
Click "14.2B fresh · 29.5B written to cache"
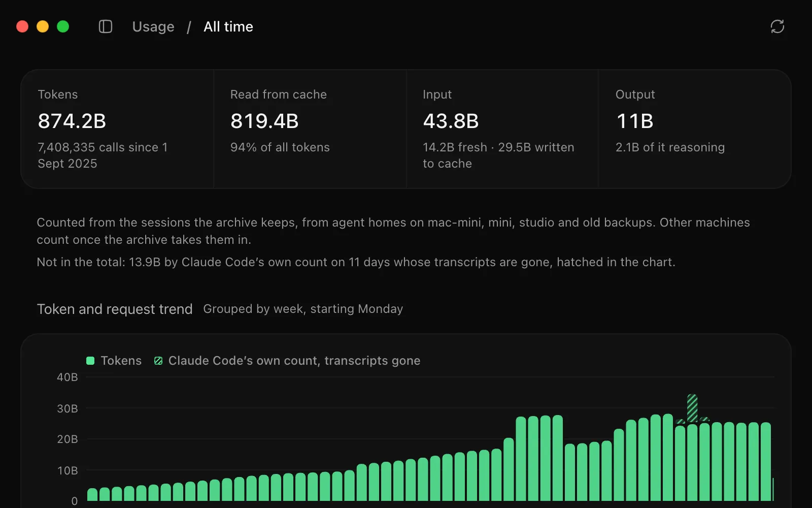498,155
